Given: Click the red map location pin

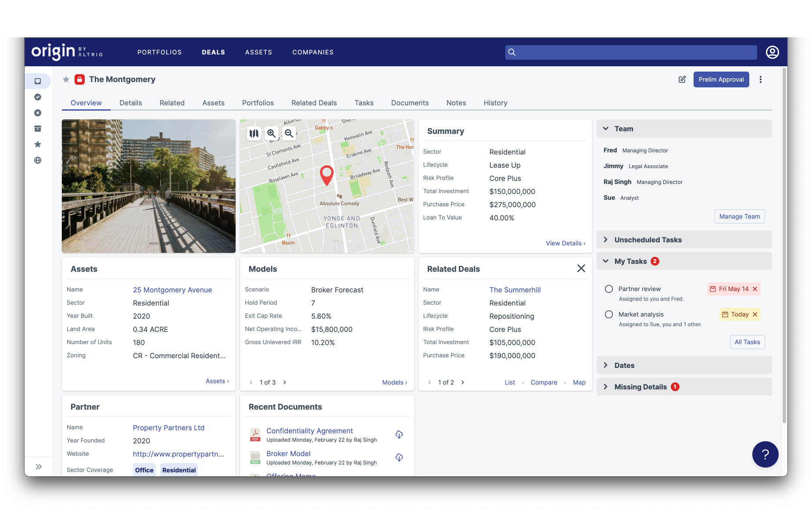Looking at the screenshot, I should click(x=326, y=175).
